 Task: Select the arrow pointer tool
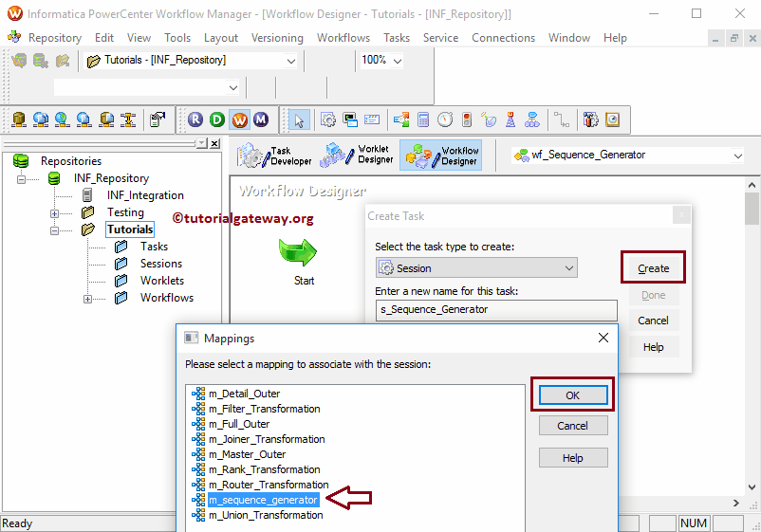[x=299, y=119]
